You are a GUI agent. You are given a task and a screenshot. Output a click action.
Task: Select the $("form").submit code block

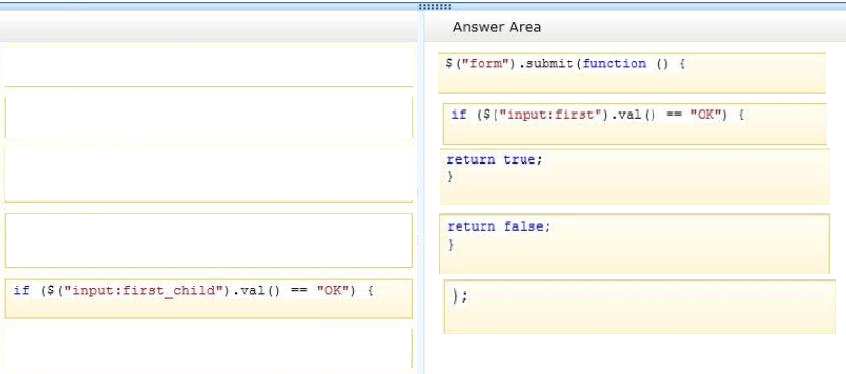(632, 73)
